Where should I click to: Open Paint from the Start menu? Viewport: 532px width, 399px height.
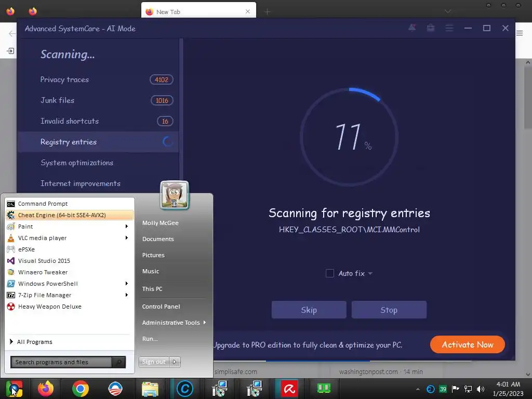pos(70,227)
